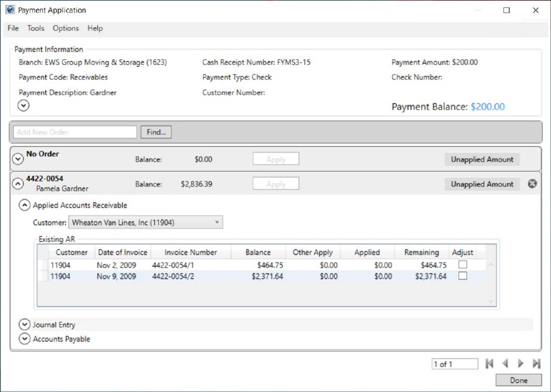The width and height of the screenshot is (551, 392).
Task: Click the Find... button
Action: pyautogui.click(x=156, y=132)
